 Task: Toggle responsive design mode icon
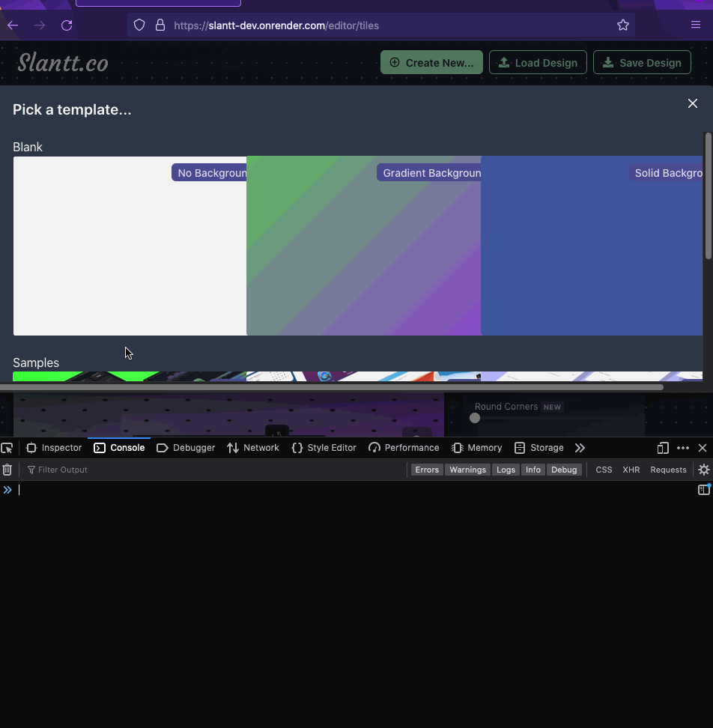point(663,448)
